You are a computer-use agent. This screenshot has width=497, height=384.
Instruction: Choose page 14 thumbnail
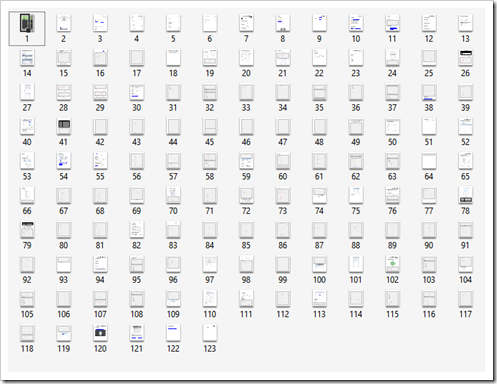(x=27, y=57)
